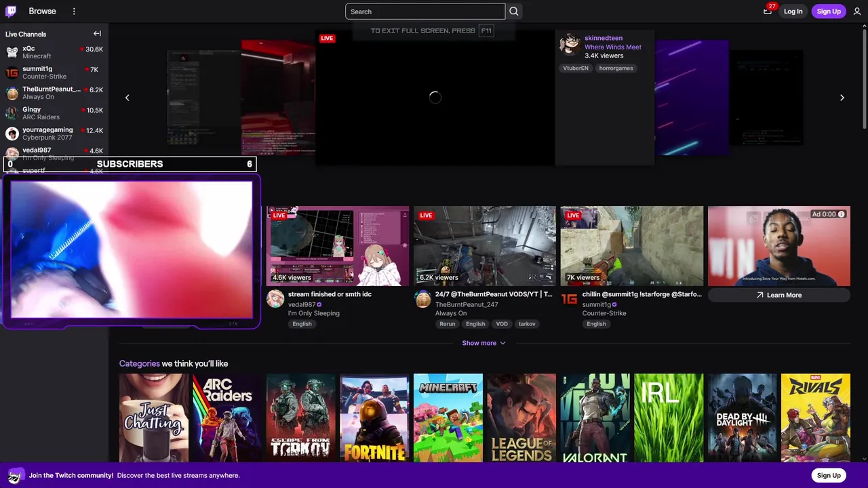Click the Log In button
Image resolution: width=868 pixels, height=488 pixels.
(793, 12)
